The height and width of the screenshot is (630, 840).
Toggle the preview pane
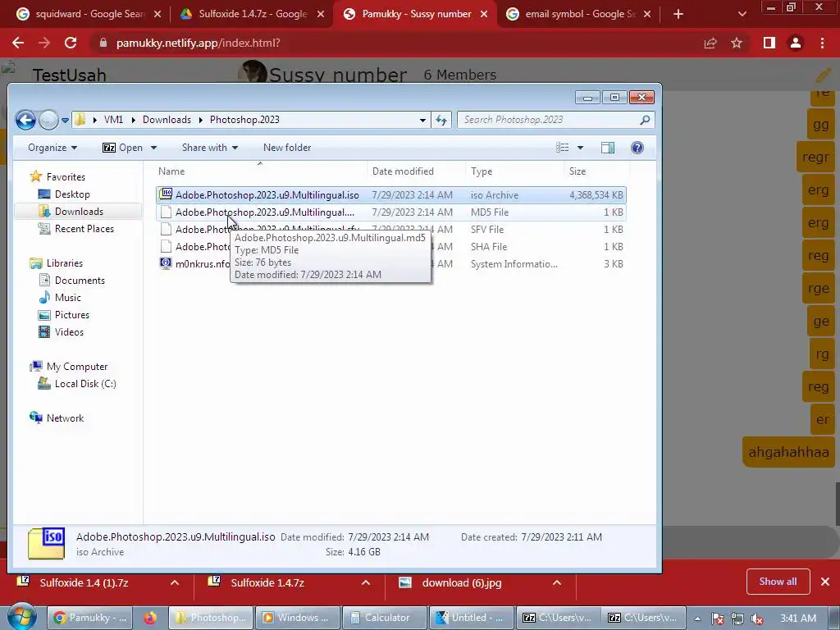608,148
